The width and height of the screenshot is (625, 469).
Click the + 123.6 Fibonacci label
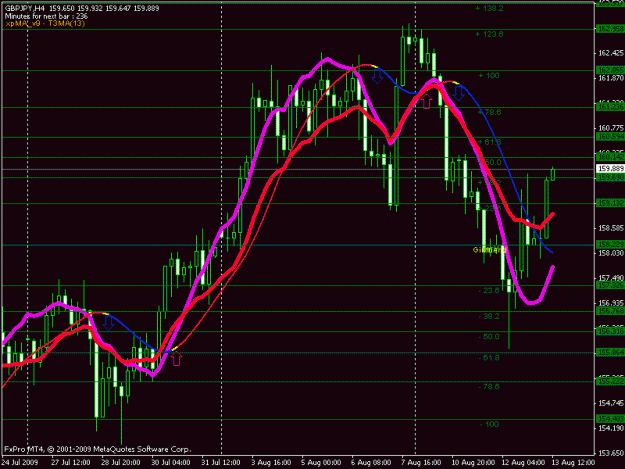pyautogui.click(x=489, y=34)
